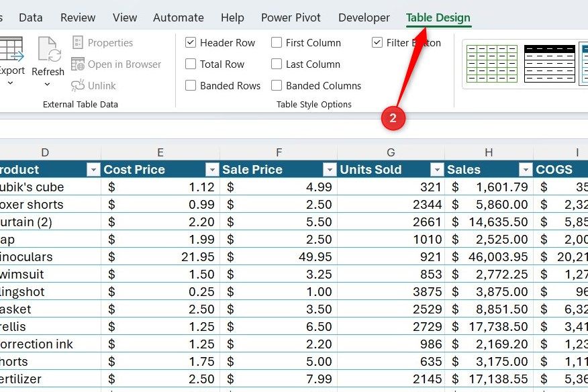Open the Developer tab
The height and width of the screenshot is (392, 588).
364,17
